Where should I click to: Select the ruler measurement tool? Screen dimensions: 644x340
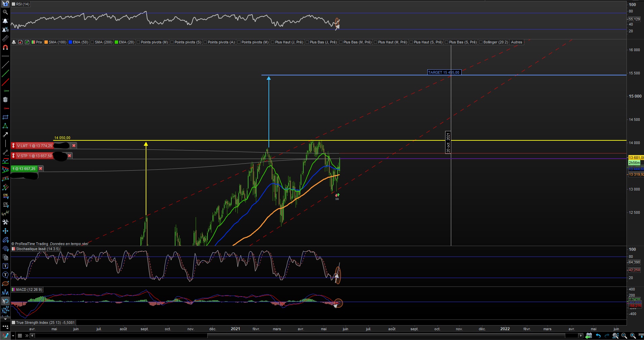coord(5,38)
